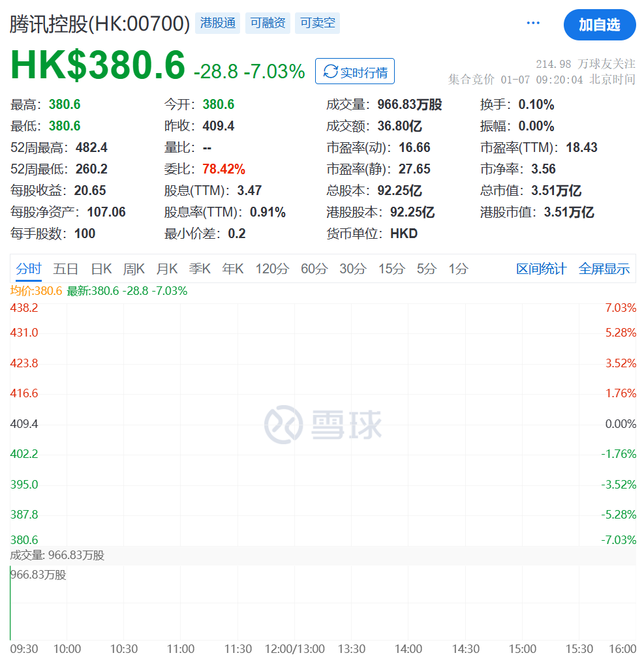The height and width of the screenshot is (666, 644).
Task: Switch to the 月K monthly tab
Action: [x=166, y=268]
